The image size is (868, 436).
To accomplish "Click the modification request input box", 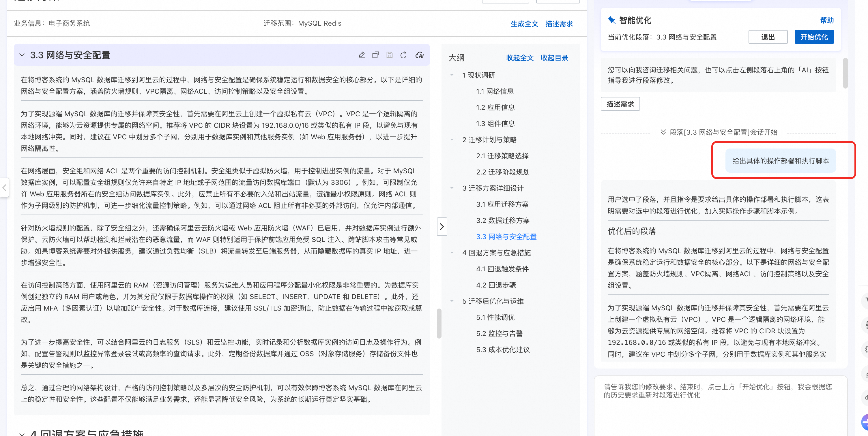I will tap(721, 406).
